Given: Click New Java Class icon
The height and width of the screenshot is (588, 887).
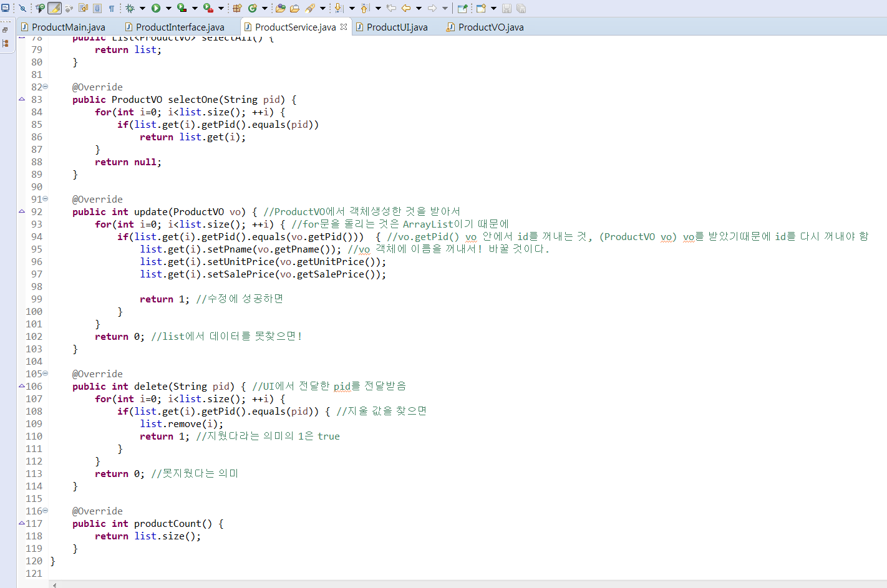Looking at the screenshot, I should [252, 8].
